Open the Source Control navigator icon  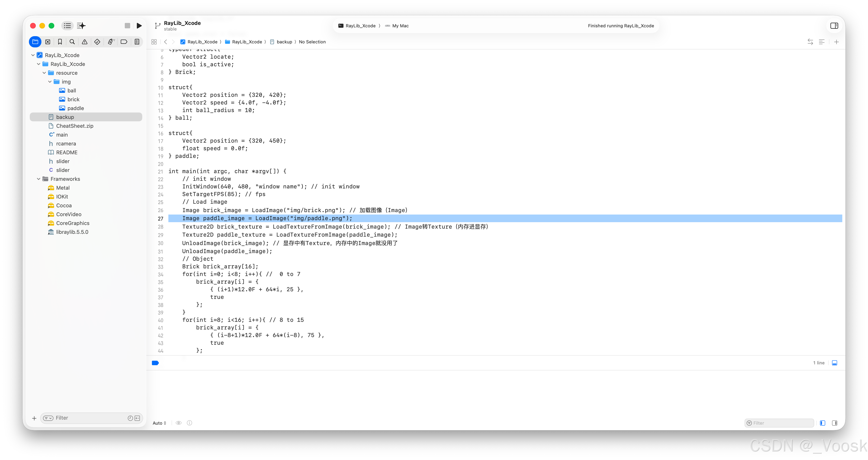pyautogui.click(x=48, y=42)
